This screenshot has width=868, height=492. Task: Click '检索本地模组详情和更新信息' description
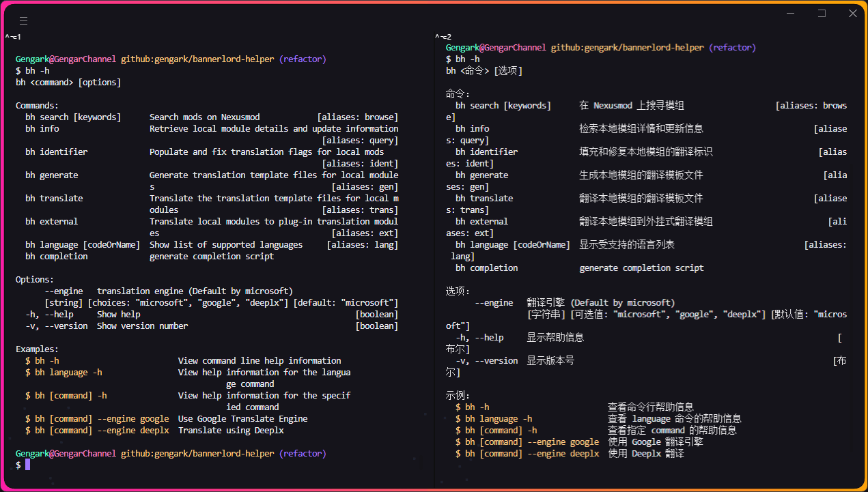pyautogui.click(x=641, y=129)
